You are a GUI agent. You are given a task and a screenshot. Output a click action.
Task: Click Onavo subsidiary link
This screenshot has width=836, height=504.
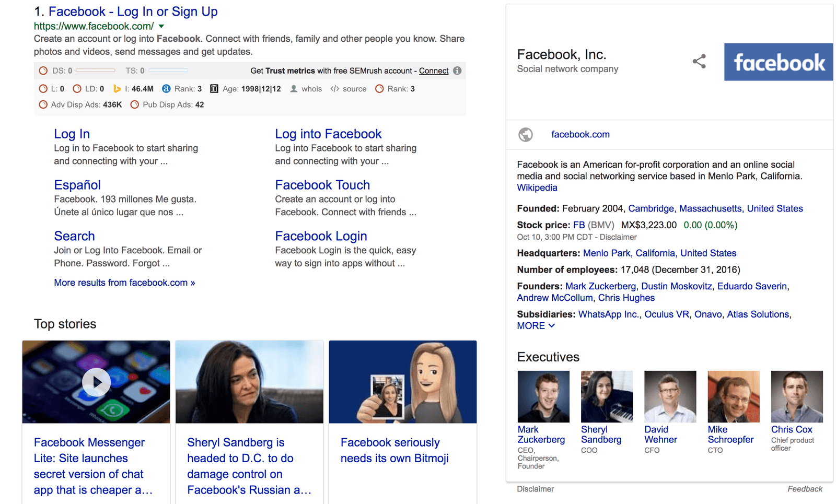point(708,314)
